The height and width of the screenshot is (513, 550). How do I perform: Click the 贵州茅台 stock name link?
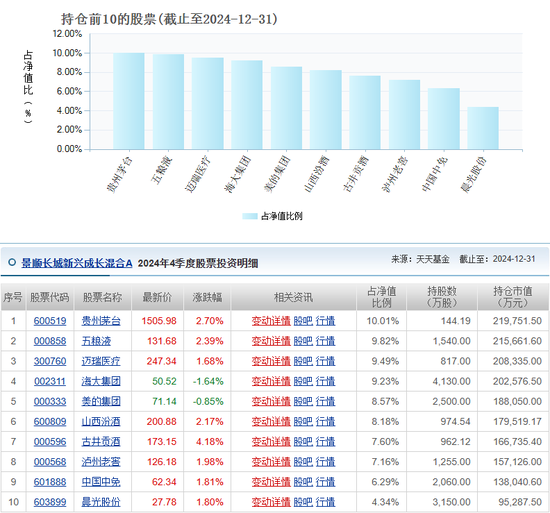(101, 321)
